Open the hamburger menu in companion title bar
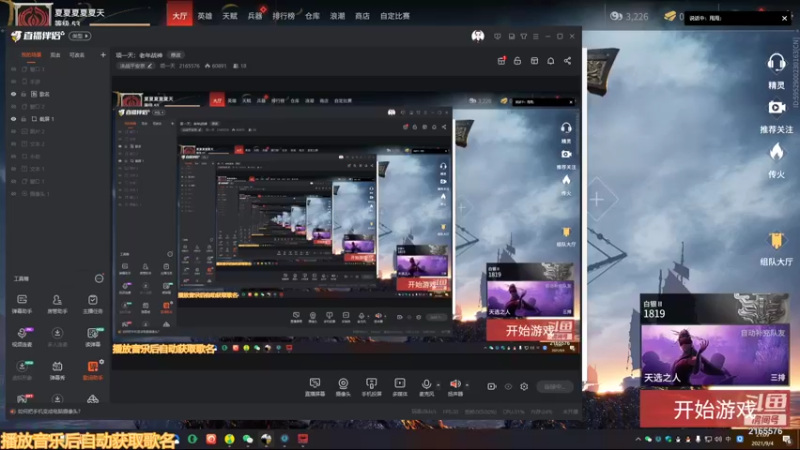Viewport: 800px width, 450px height. (535, 36)
